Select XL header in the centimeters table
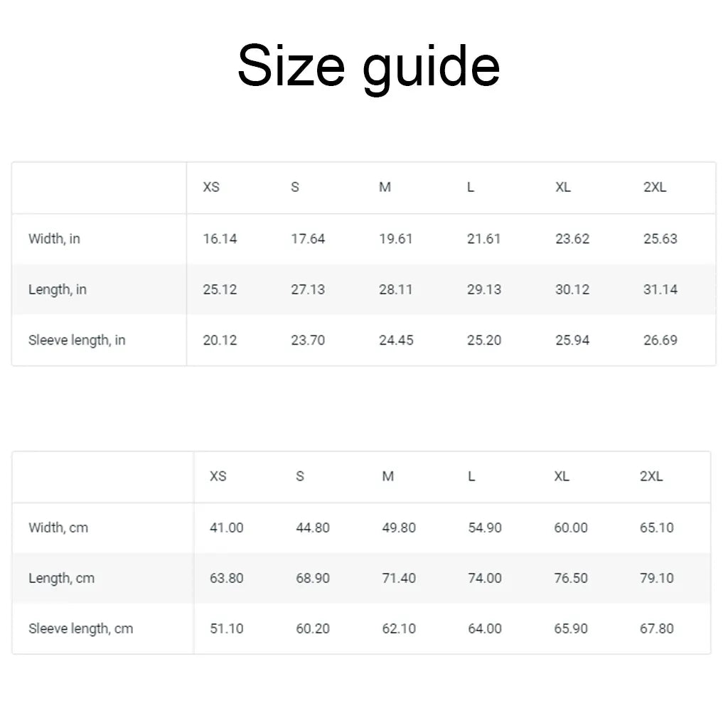Image resolution: width=728 pixels, height=728 pixels. click(562, 476)
